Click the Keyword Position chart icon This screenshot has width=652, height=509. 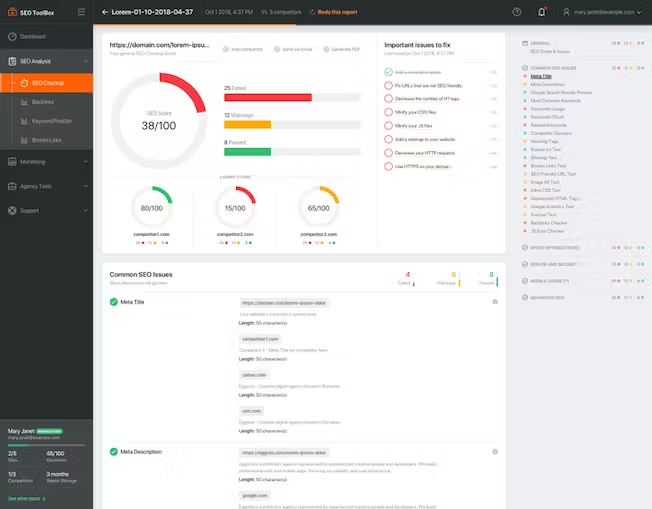(x=24, y=121)
